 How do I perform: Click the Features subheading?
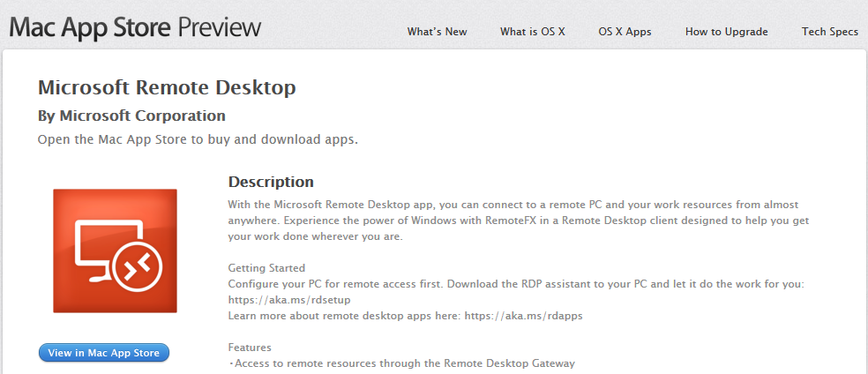pos(250,348)
